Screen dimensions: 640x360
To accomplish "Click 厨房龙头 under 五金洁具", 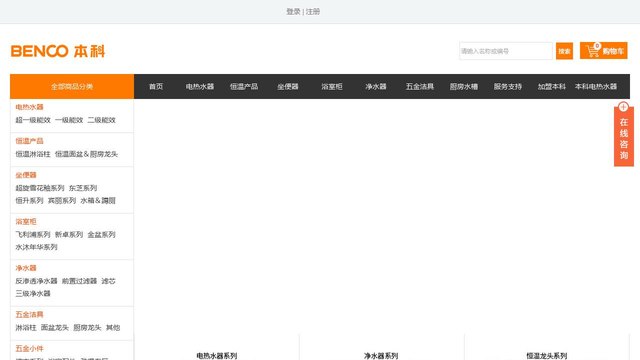I will pos(87,327).
